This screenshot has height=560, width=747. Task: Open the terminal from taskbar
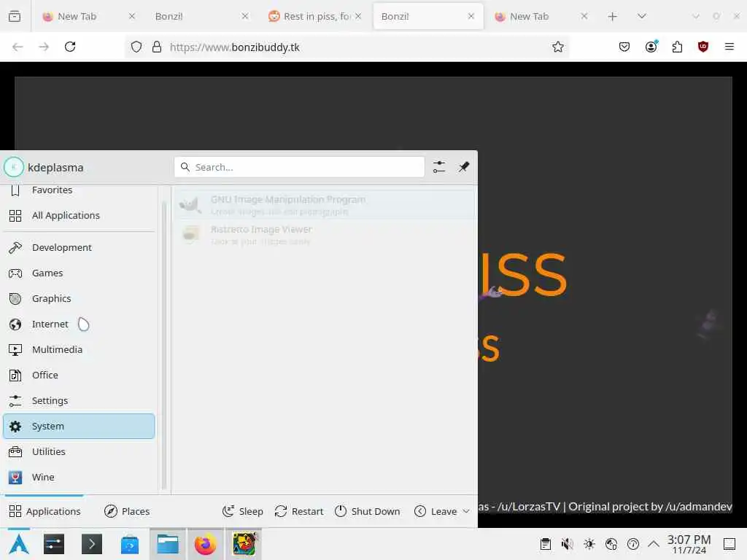[91, 544]
